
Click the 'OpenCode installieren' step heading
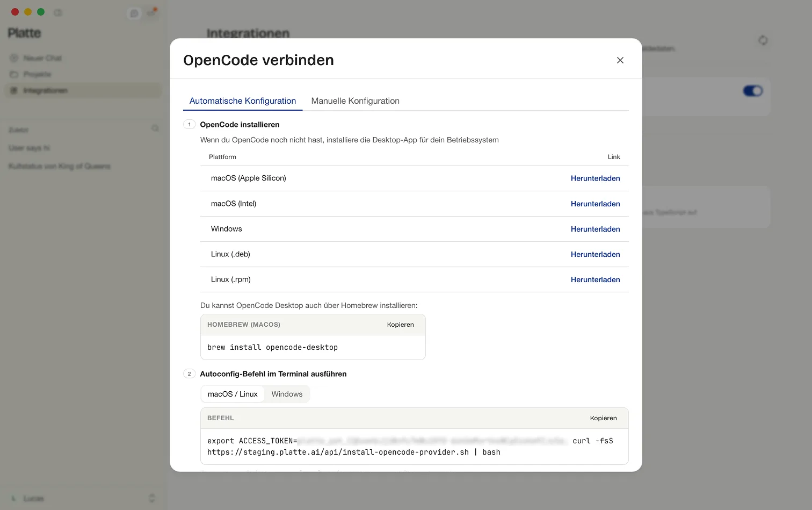coord(240,125)
